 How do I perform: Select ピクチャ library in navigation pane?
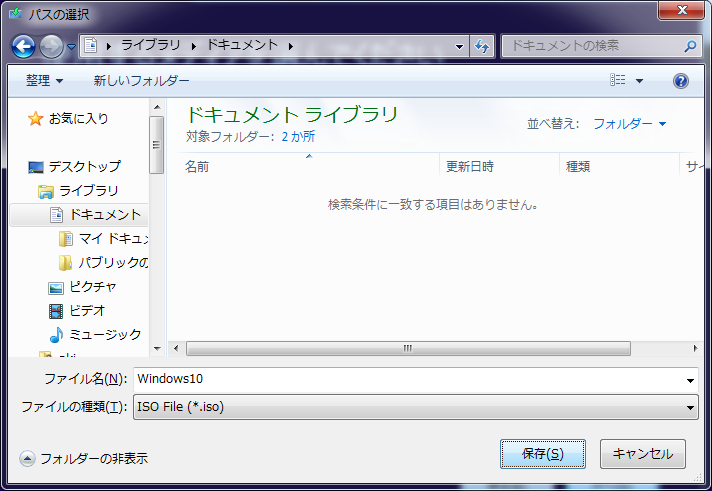coord(92,287)
